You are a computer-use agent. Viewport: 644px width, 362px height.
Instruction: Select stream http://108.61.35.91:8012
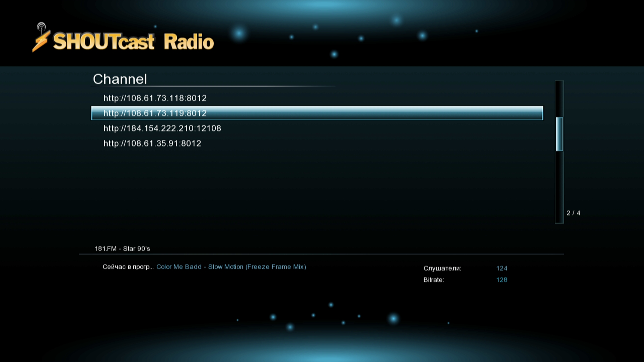[x=152, y=143]
